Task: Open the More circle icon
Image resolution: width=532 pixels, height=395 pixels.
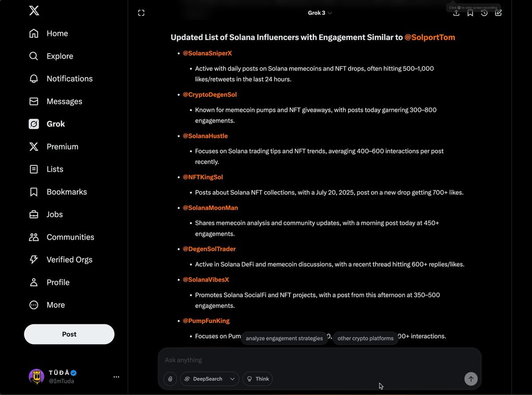Action: pos(34,305)
